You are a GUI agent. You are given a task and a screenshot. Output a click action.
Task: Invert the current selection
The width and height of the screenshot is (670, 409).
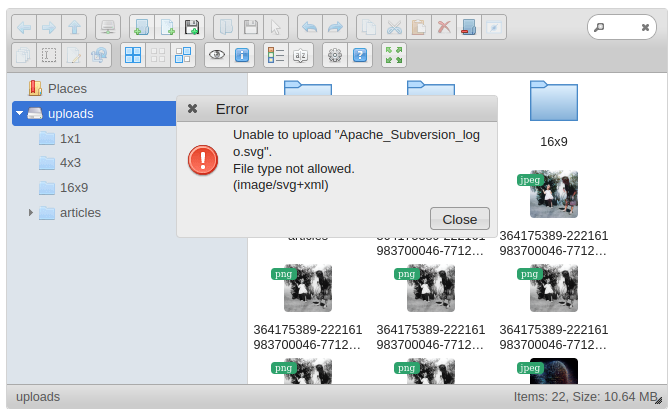click(183, 55)
